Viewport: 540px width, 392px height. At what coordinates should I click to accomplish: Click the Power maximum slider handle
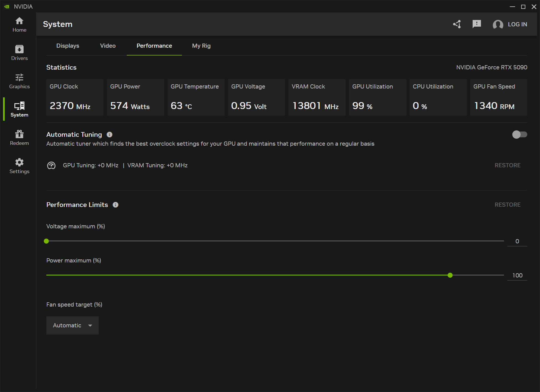[x=450, y=275]
